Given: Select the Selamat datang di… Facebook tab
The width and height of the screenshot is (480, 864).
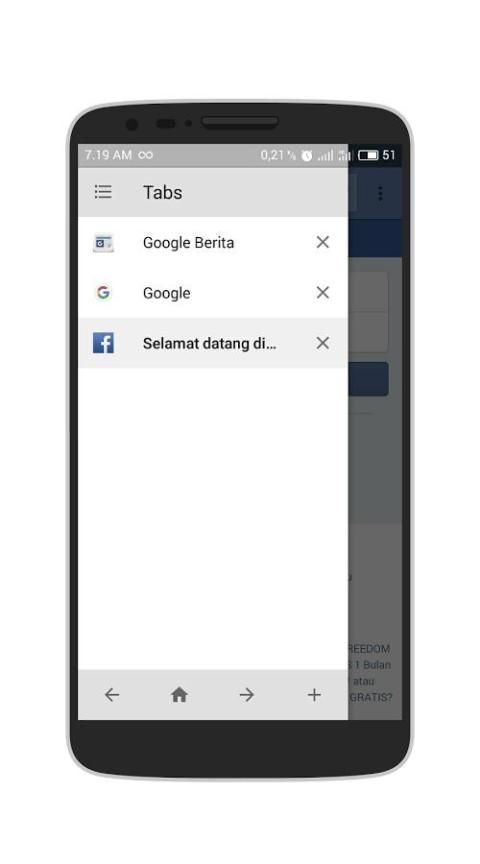Looking at the screenshot, I should click(x=213, y=343).
